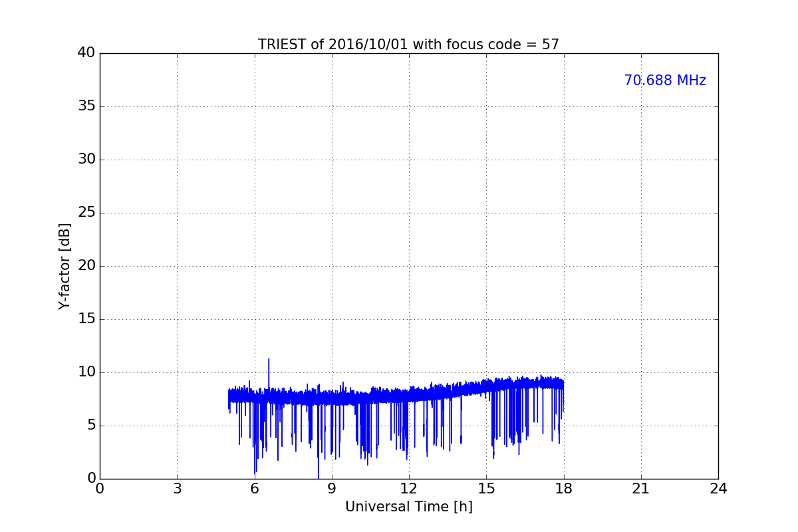798x532 pixels.
Task: Click the y-axis tick label 20
Action: 86,266
